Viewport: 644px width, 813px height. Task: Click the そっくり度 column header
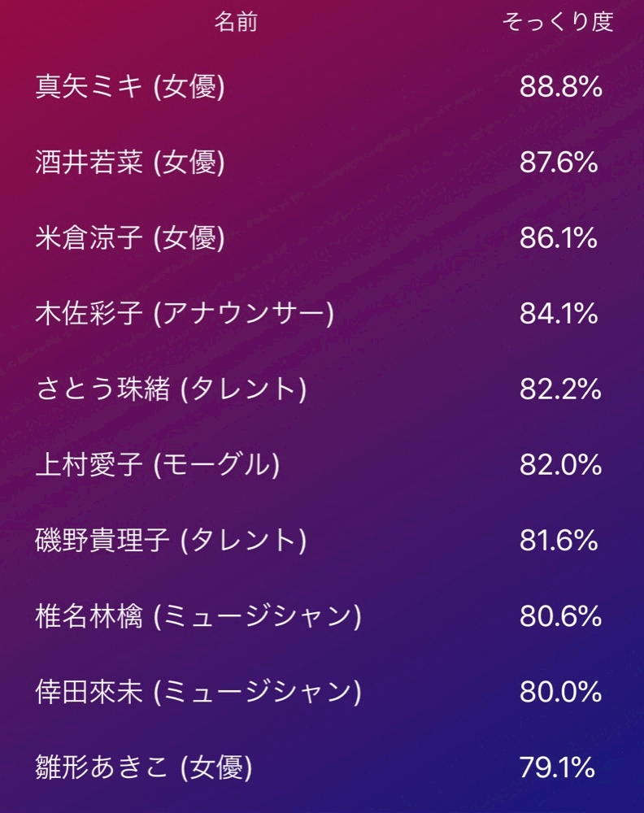click(558, 23)
